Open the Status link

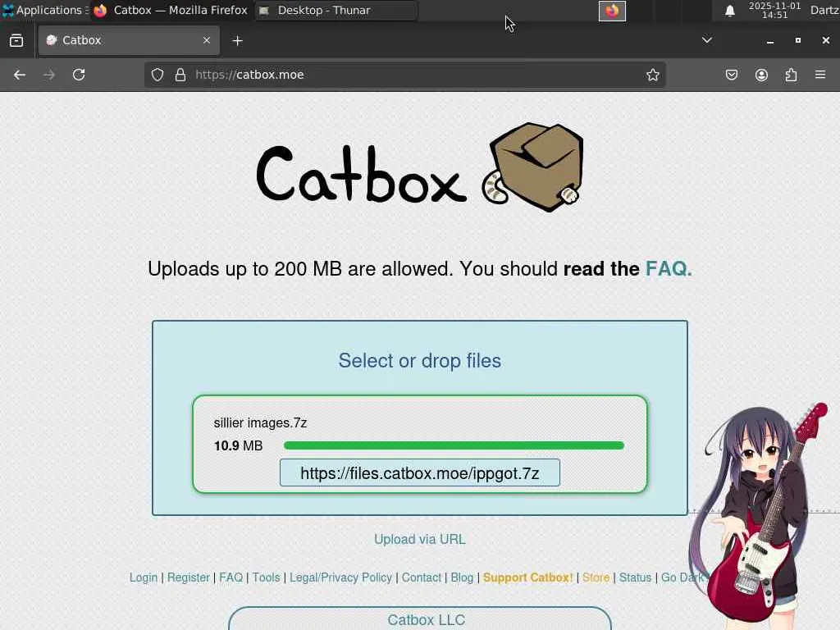click(x=636, y=577)
